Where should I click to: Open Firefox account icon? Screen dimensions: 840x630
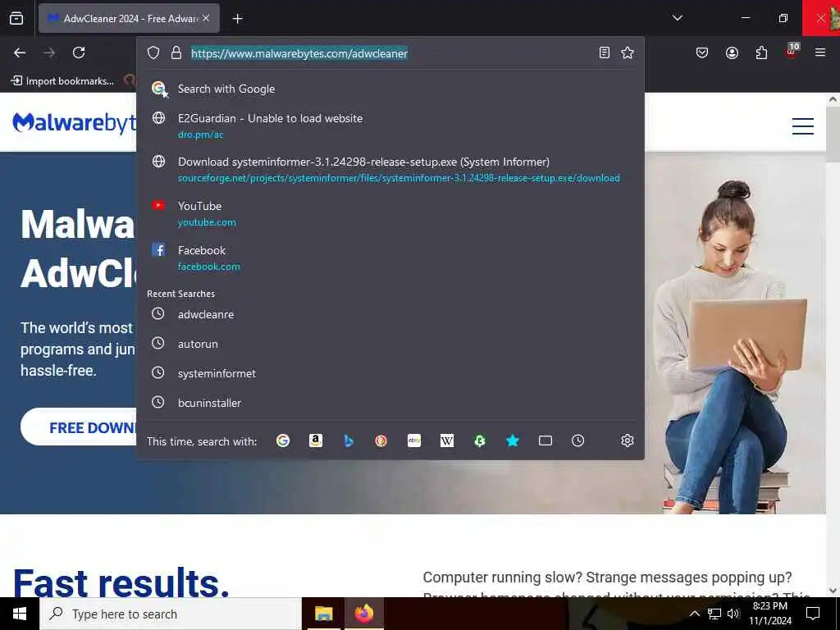click(732, 52)
